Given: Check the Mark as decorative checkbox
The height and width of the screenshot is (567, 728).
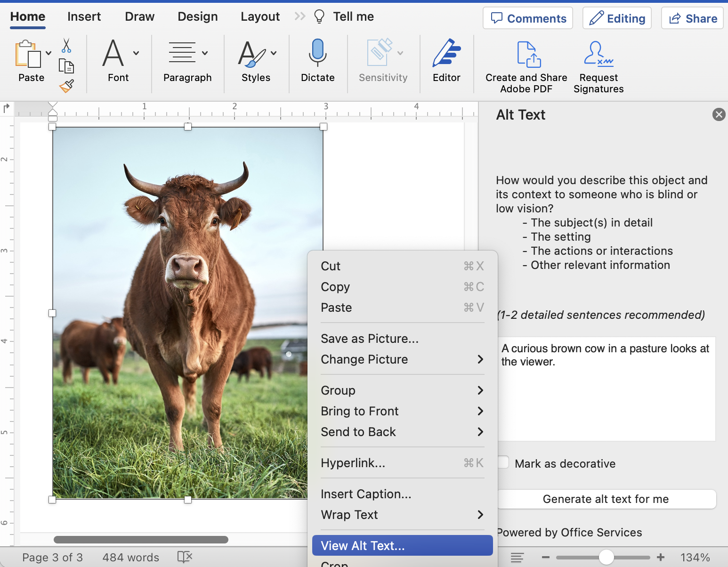Looking at the screenshot, I should (503, 462).
